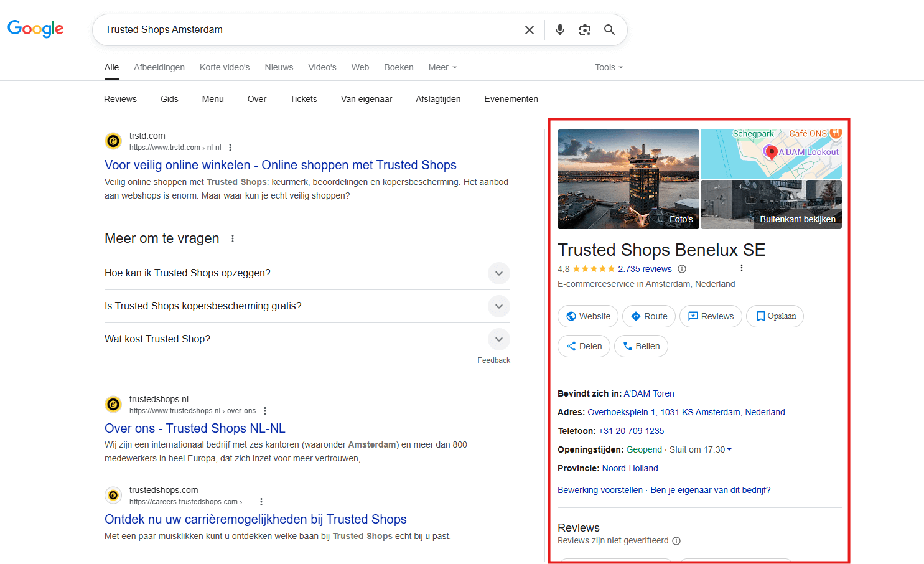
Task: Select the Alle tab
Action: [112, 67]
